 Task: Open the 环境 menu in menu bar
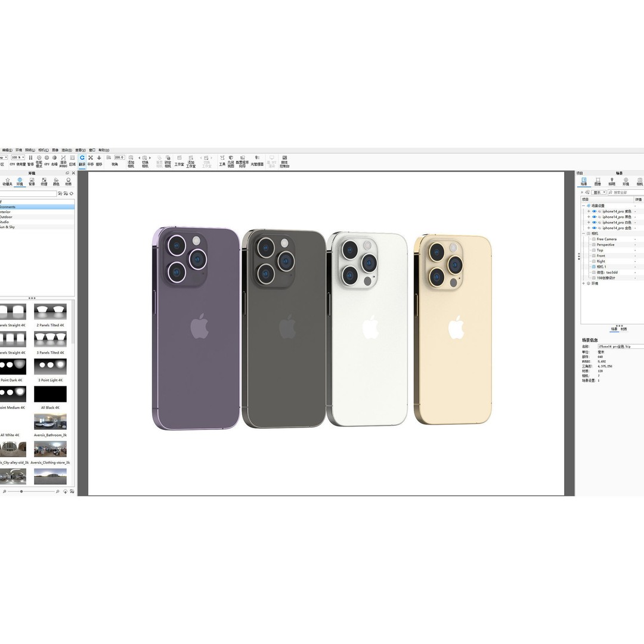point(19,150)
